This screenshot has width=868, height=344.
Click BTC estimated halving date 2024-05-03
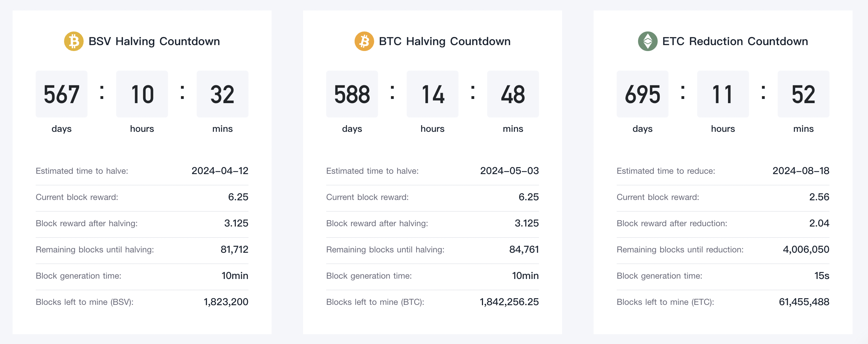(x=509, y=171)
